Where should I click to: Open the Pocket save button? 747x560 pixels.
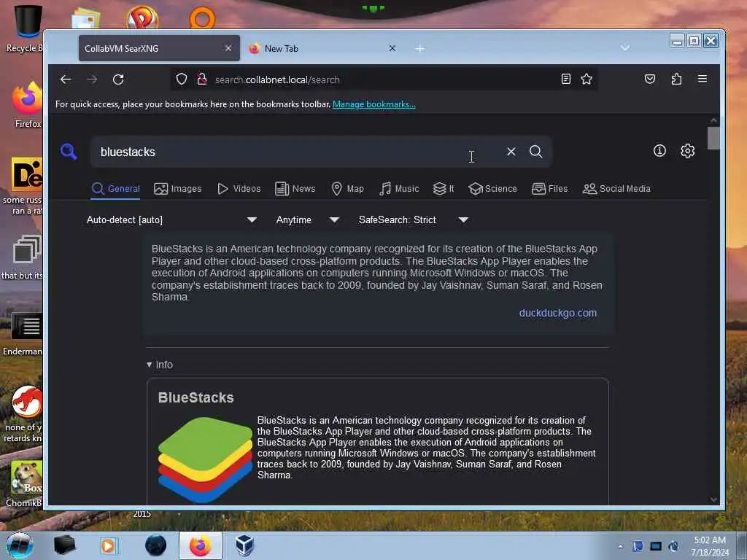(x=650, y=79)
